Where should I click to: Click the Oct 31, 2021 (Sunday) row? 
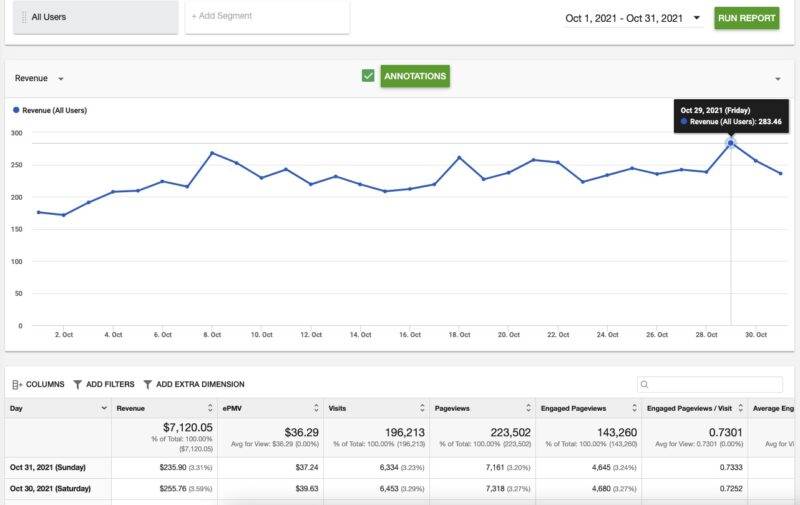click(x=399, y=467)
